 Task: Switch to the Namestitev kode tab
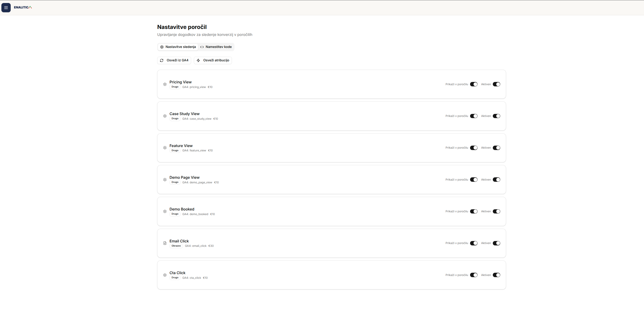click(x=216, y=47)
